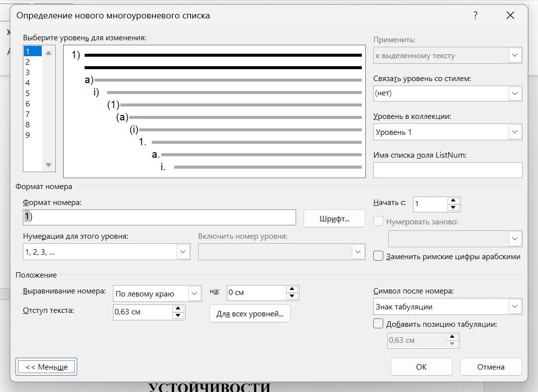The image size is (538, 392).
Task: Click the "Имя списка поля ListNum" text field
Action: [x=448, y=170]
